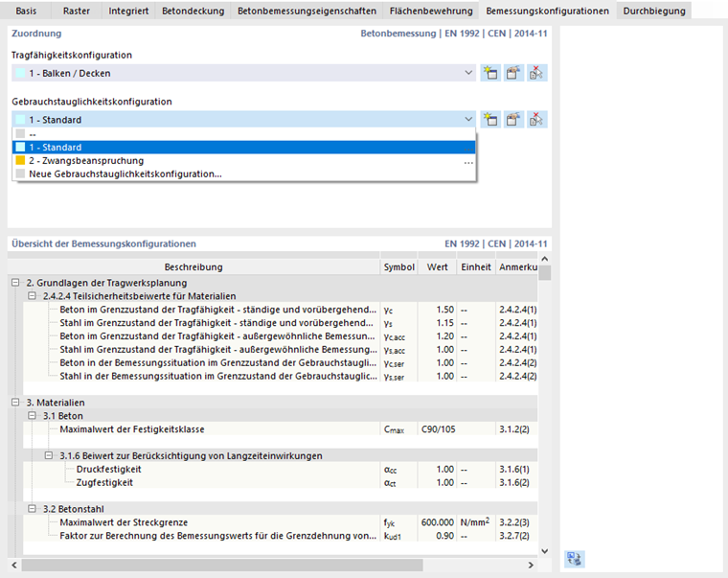Switch to the Durchbiegung tab
The height and width of the screenshot is (578, 728).
click(x=654, y=11)
